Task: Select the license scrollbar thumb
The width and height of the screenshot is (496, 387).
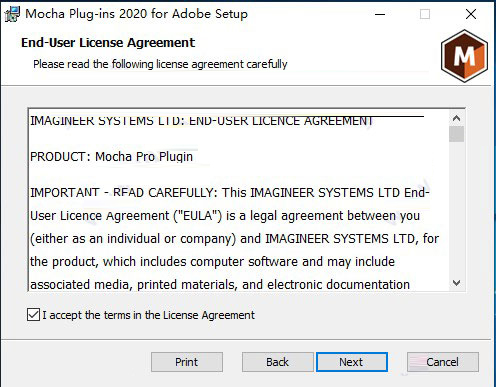Action: pyautogui.click(x=456, y=134)
